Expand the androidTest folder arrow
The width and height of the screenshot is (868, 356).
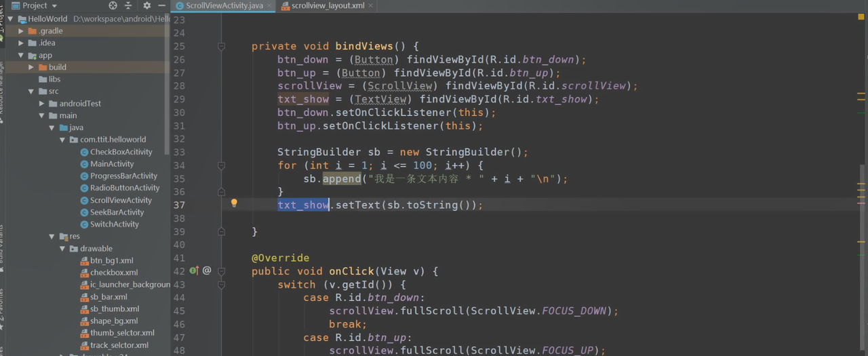pos(41,104)
